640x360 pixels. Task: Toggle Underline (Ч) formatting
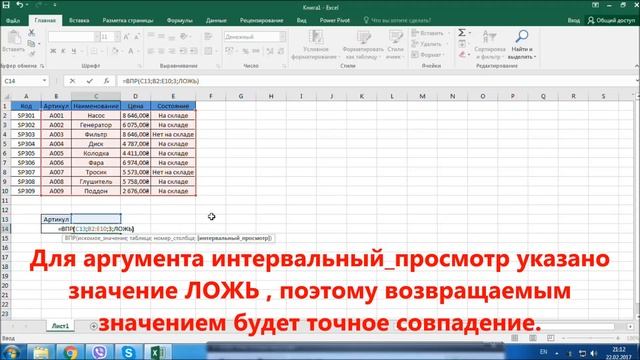point(74,51)
